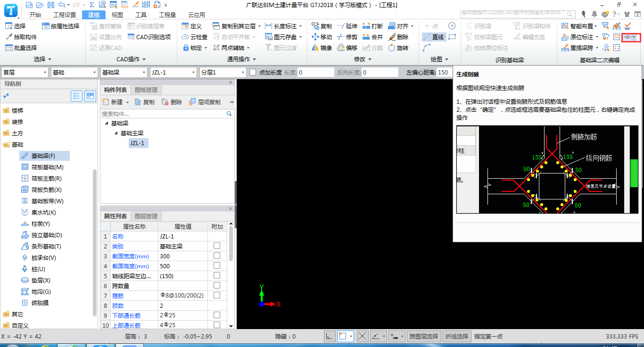Open CAD识别选项 settings
Viewport: 644px width, 347px height.
tap(149, 37)
